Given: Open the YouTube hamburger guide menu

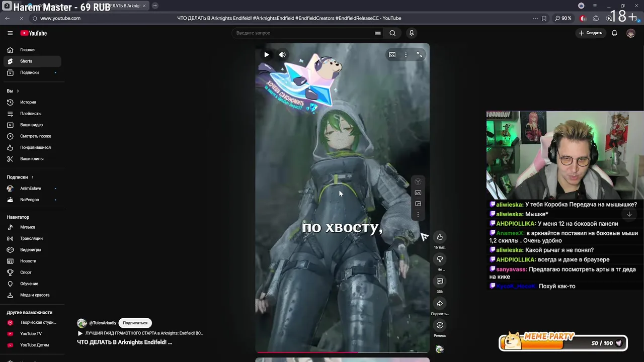Looking at the screenshot, I should [10, 33].
